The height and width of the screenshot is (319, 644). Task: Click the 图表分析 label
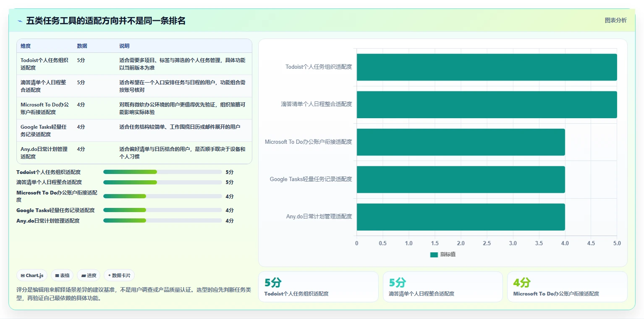(x=615, y=21)
